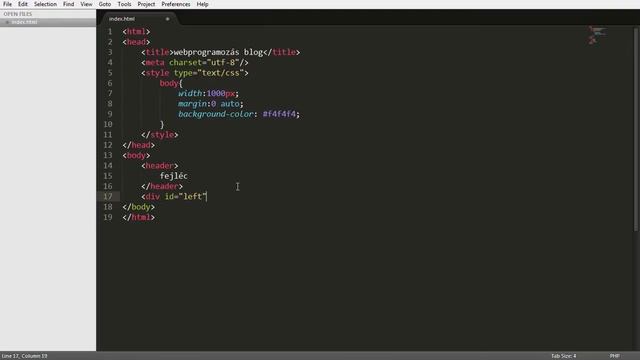This screenshot has width=640, height=360.
Task: Change Tab Size: 4 setting in status bar
Action: (x=564, y=356)
